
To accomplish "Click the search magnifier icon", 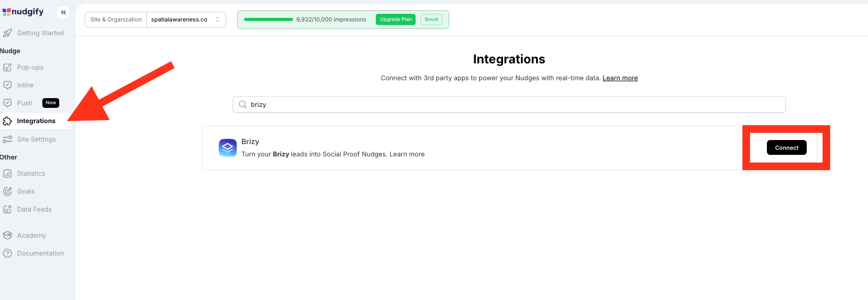I will point(243,104).
